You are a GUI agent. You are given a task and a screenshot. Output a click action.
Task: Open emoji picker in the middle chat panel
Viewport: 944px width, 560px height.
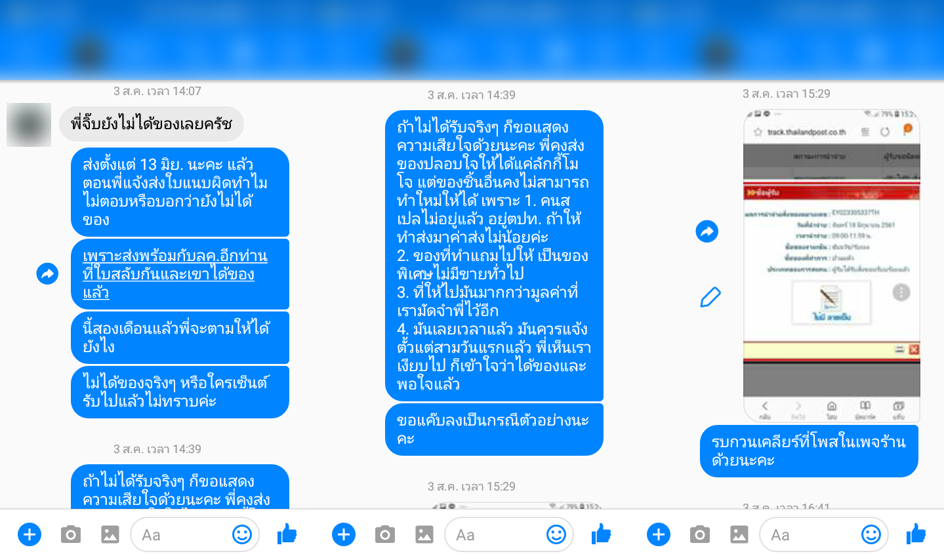[x=556, y=534]
